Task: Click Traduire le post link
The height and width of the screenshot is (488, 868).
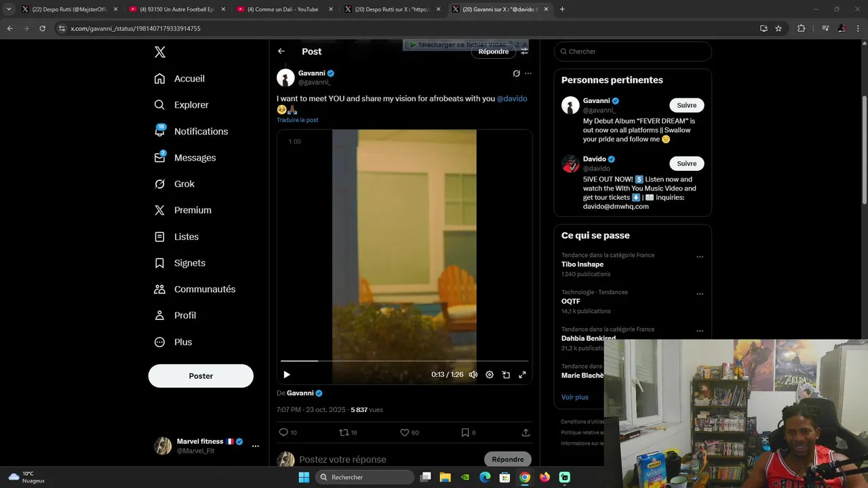Action: tap(297, 120)
